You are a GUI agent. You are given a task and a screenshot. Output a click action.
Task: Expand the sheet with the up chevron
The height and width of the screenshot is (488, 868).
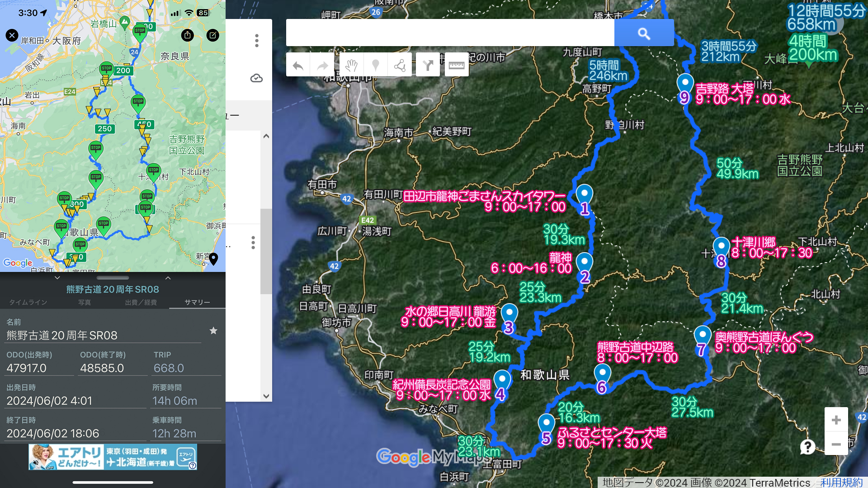click(168, 277)
